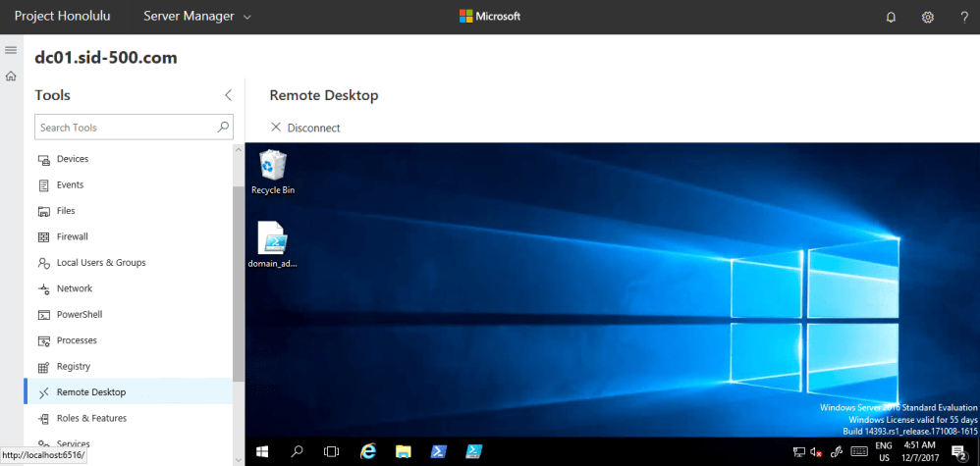This screenshot has height=466, width=980.
Task: Toggle the hamburger navigation menu
Action: 11,50
